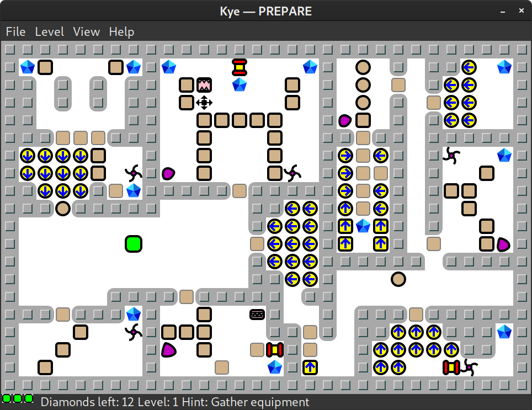The height and width of the screenshot is (410, 532).
Task: Click the first green life indicator in status bar
Action: click(x=7, y=398)
